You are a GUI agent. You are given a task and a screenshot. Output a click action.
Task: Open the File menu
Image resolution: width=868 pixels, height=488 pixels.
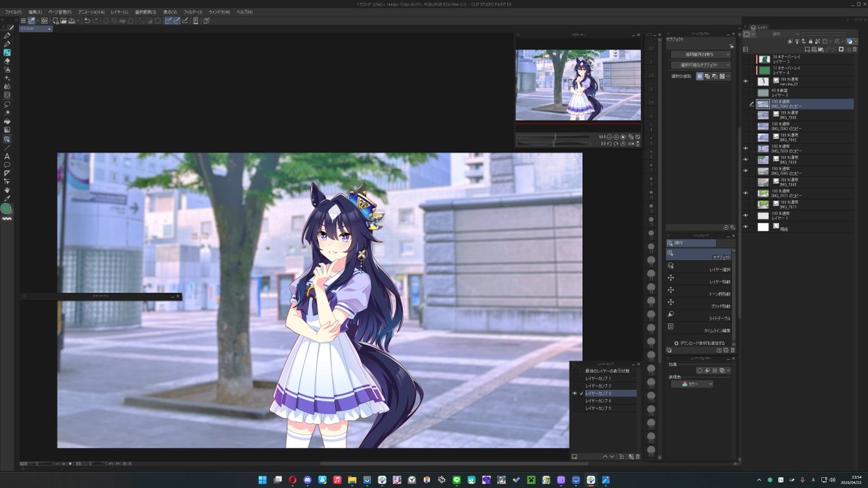(x=13, y=12)
